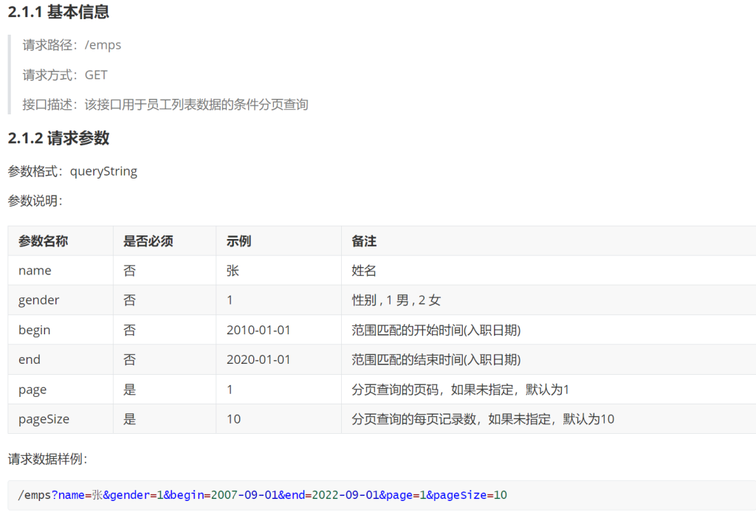The width and height of the screenshot is (756, 532).
Task: Select the begin parameter cell
Action: click(x=35, y=330)
